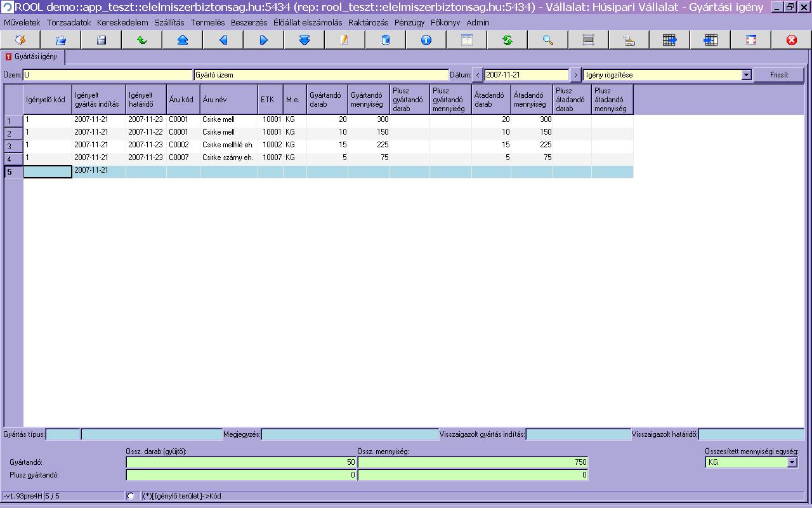Open the Főkönyv menu
Screen dimensions: 812x508
(445, 22)
